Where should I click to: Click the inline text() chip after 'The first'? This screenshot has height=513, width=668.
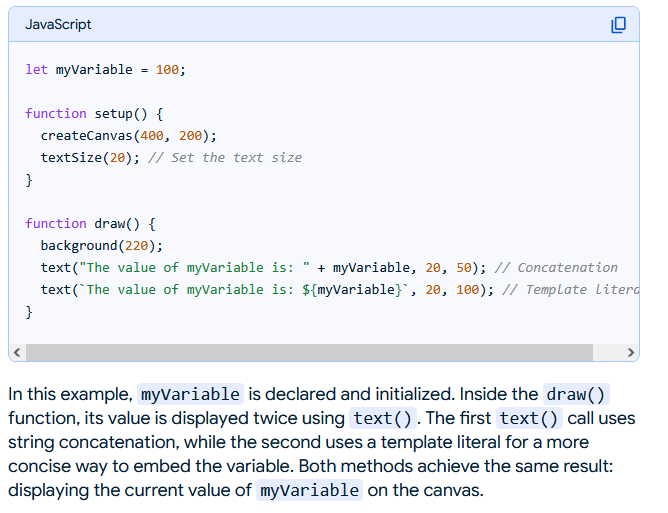coord(530,418)
